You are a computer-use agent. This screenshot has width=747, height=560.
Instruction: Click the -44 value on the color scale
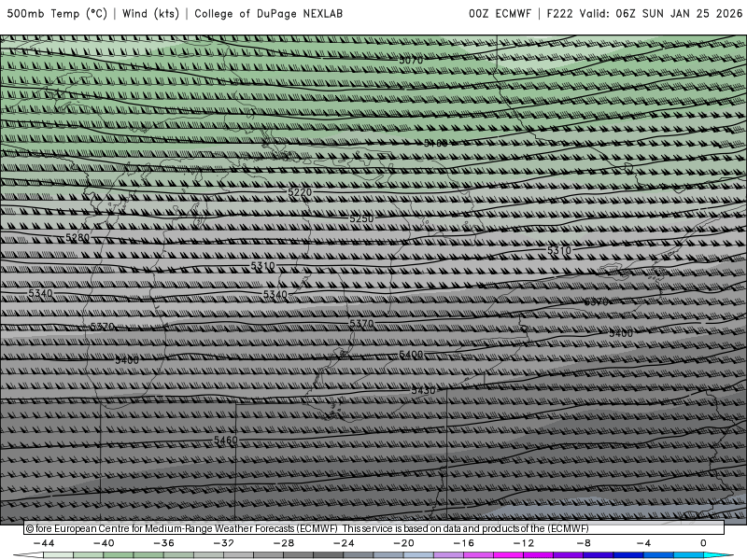click(44, 543)
